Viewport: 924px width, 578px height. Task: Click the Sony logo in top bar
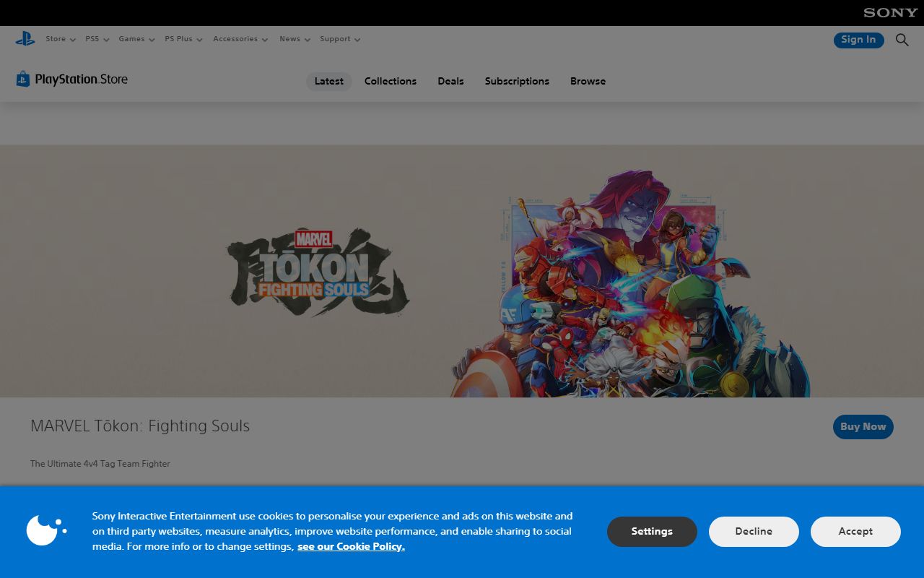pyautogui.click(x=891, y=12)
